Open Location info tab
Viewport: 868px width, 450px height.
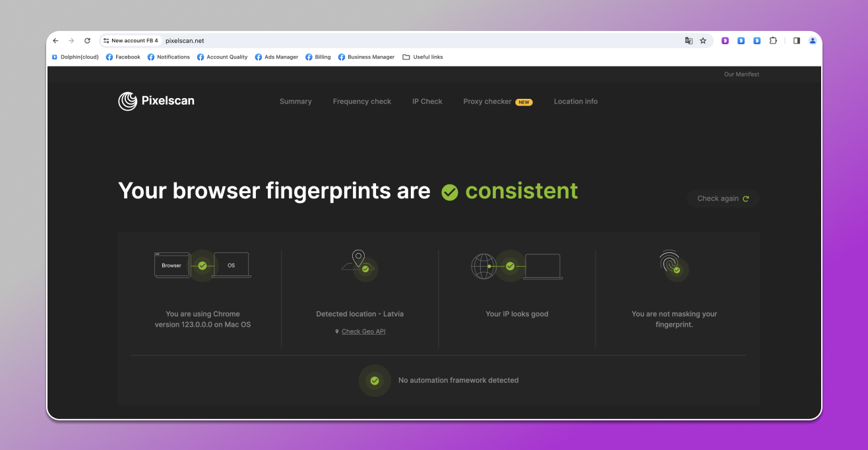click(x=575, y=101)
